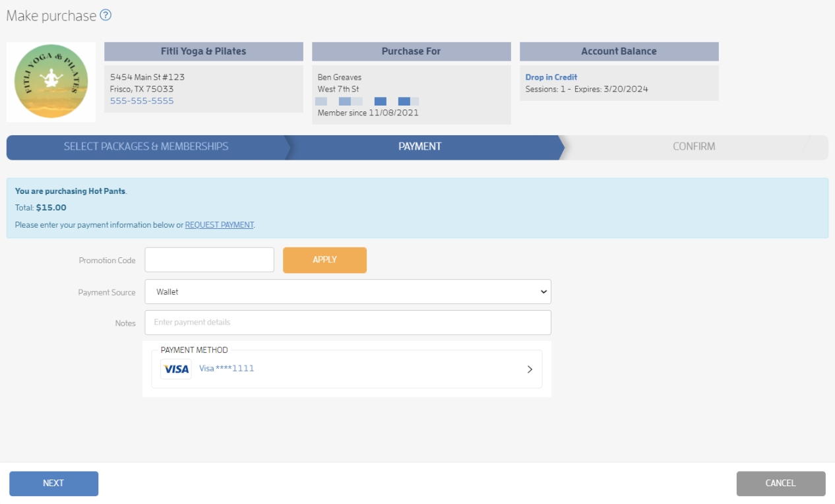Click the Fitli Yoga & Pilates logo
The height and width of the screenshot is (504, 835).
coord(51,82)
